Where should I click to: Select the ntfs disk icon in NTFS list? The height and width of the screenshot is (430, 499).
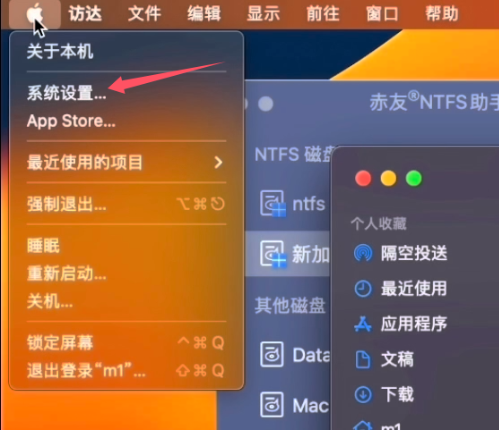(273, 203)
